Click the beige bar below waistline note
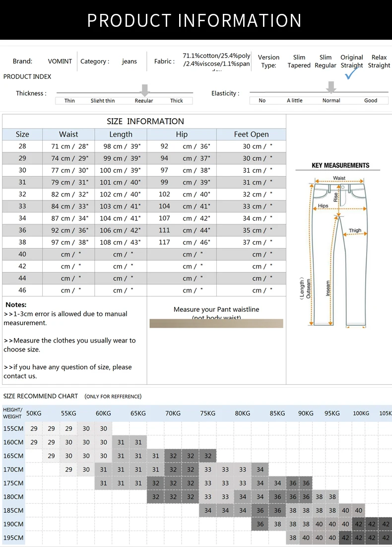This screenshot has height=547, width=392. pyautogui.click(x=216, y=324)
